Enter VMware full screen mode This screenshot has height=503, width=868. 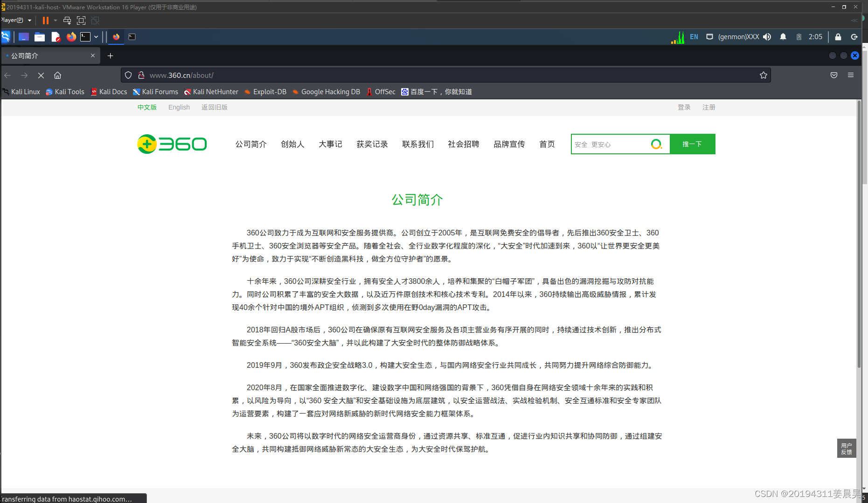pyautogui.click(x=81, y=20)
